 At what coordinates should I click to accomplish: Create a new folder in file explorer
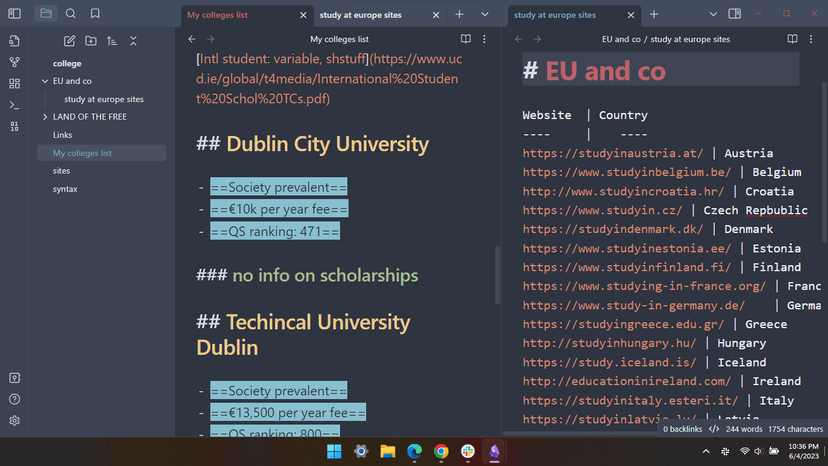click(91, 41)
